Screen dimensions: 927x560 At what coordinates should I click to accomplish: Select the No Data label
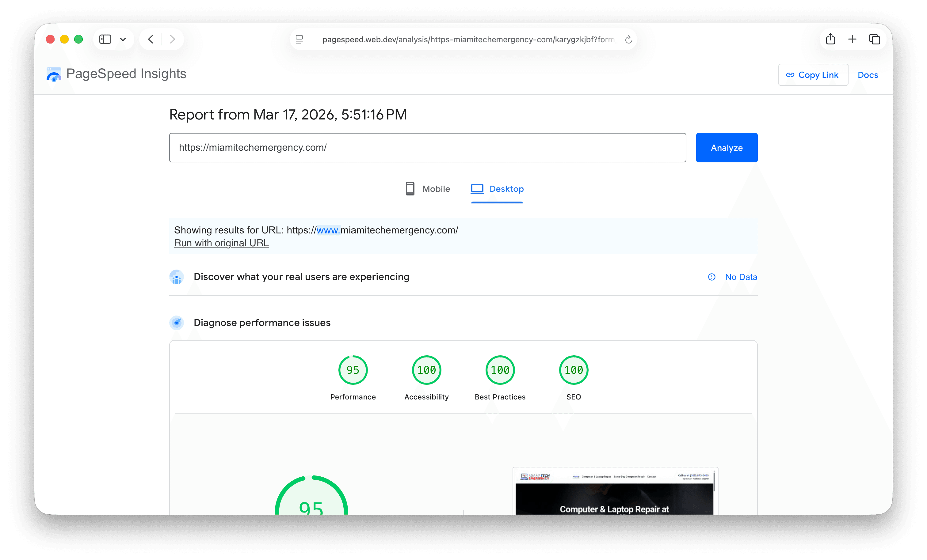741,277
